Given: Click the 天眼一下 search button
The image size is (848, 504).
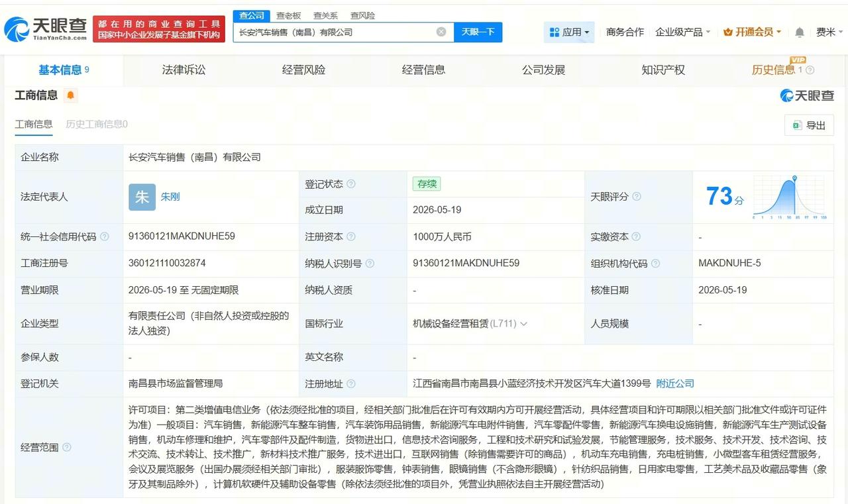Looking at the screenshot, I should point(478,32).
